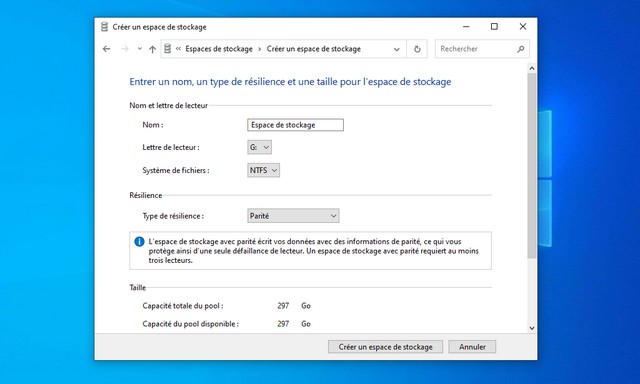Open the Système de fichiers NTFS dropdown

[x=263, y=170]
